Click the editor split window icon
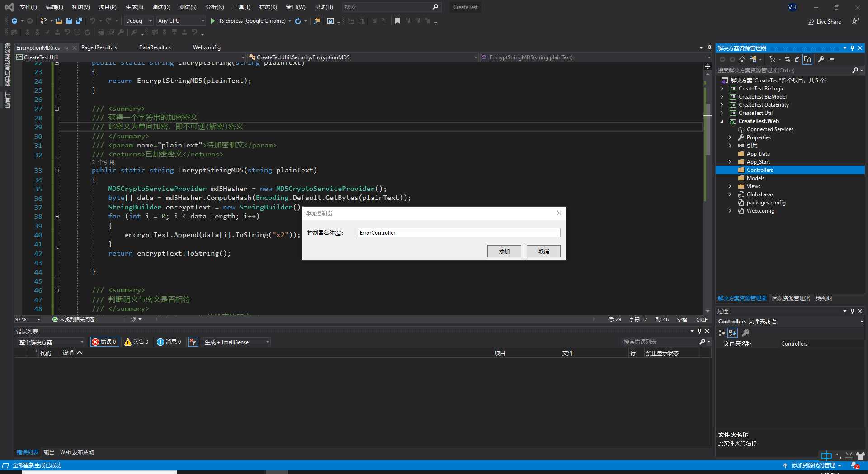Image resolution: width=868 pixels, height=474 pixels. (x=708, y=66)
